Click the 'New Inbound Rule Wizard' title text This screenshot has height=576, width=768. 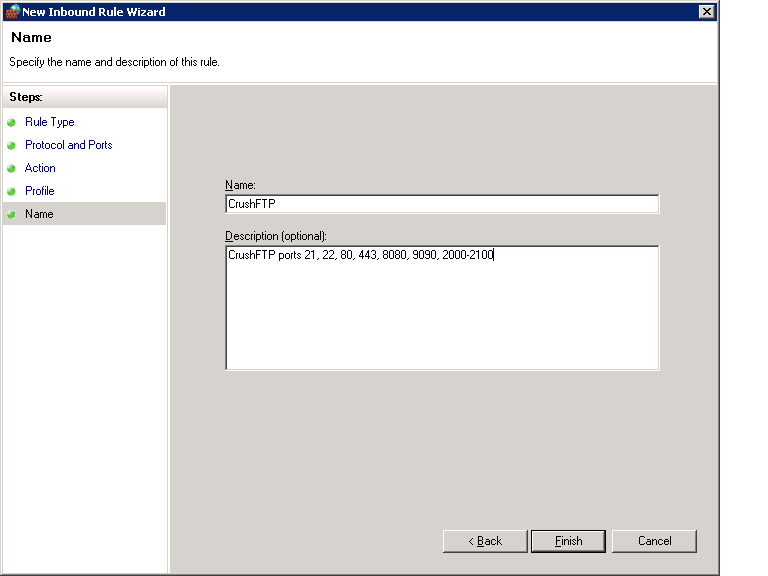94,12
